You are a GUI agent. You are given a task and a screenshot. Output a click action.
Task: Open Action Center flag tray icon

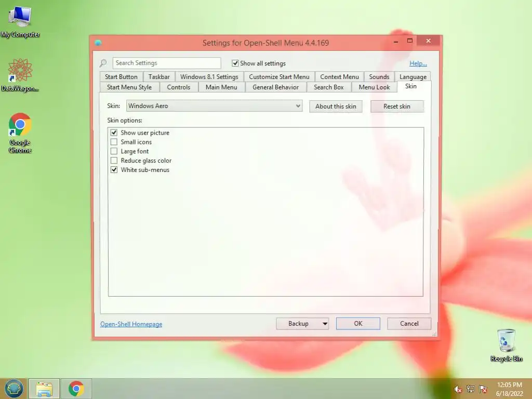click(x=483, y=389)
